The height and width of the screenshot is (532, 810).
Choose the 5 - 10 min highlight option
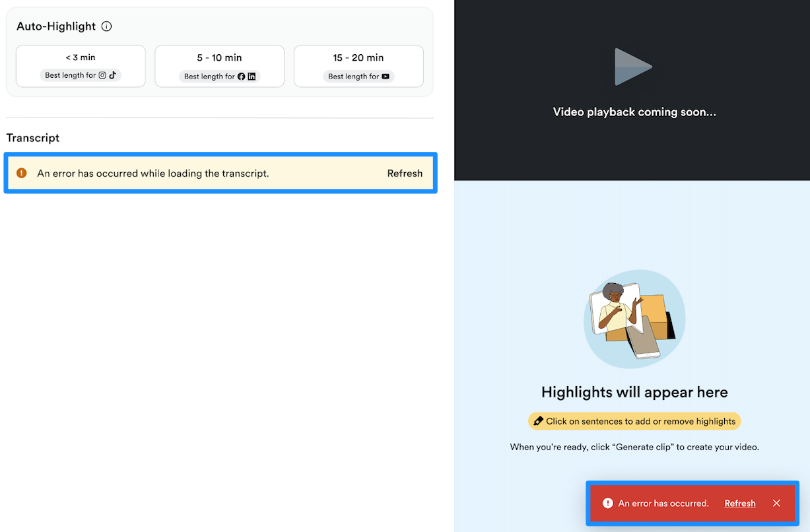pos(220,66)
